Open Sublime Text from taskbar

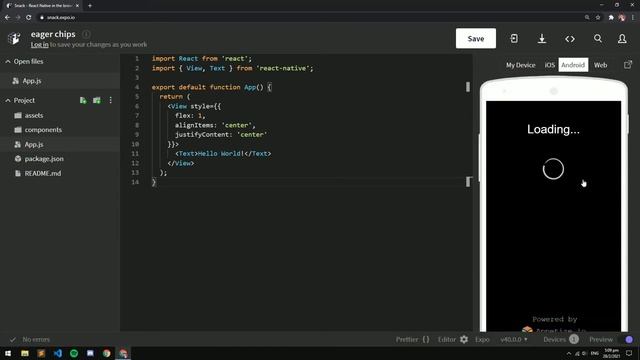pos(41,353)
